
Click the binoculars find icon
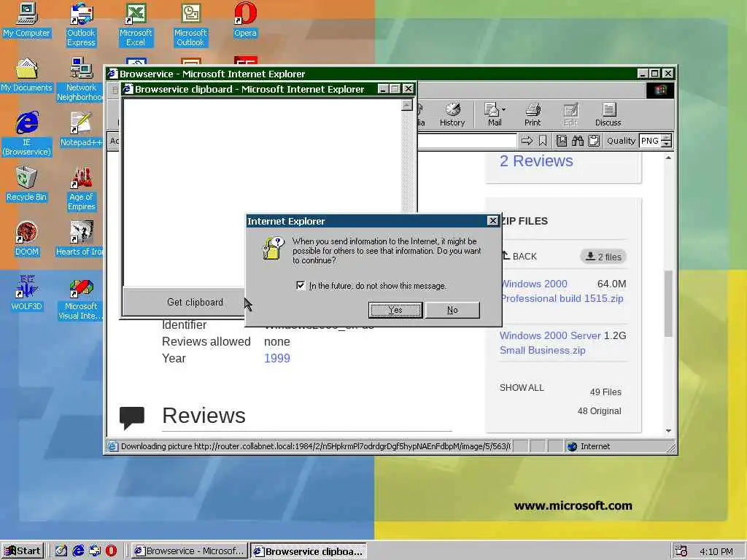pos(578,141)
